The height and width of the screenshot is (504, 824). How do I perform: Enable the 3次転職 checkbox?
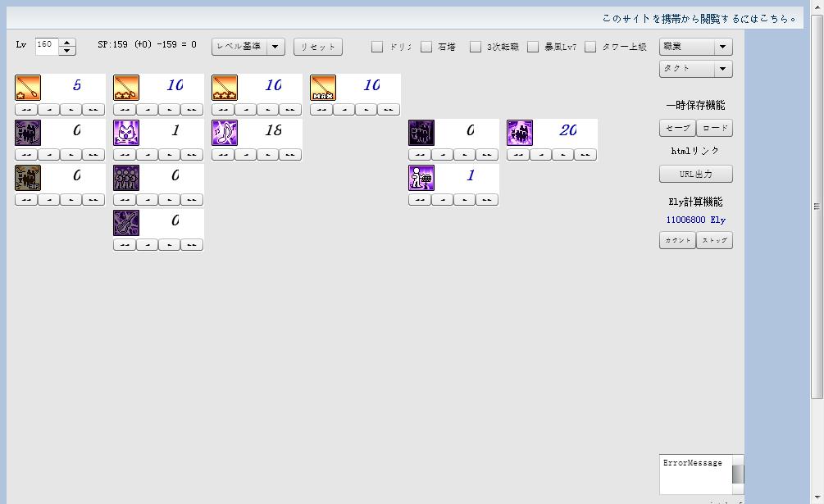[x=475, y=47]
